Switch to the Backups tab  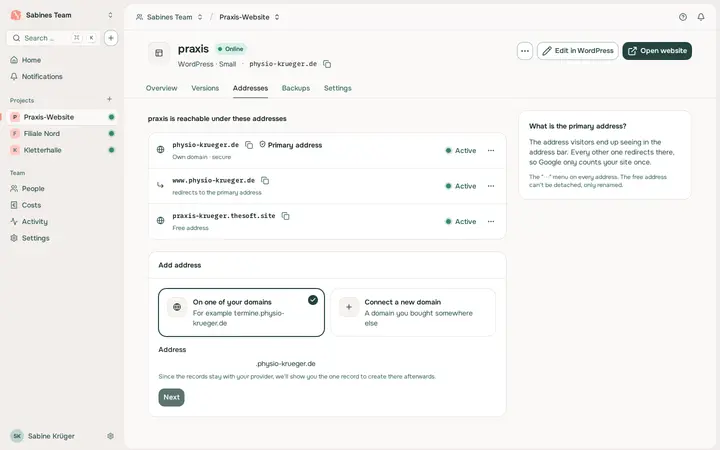coord(296,88)
